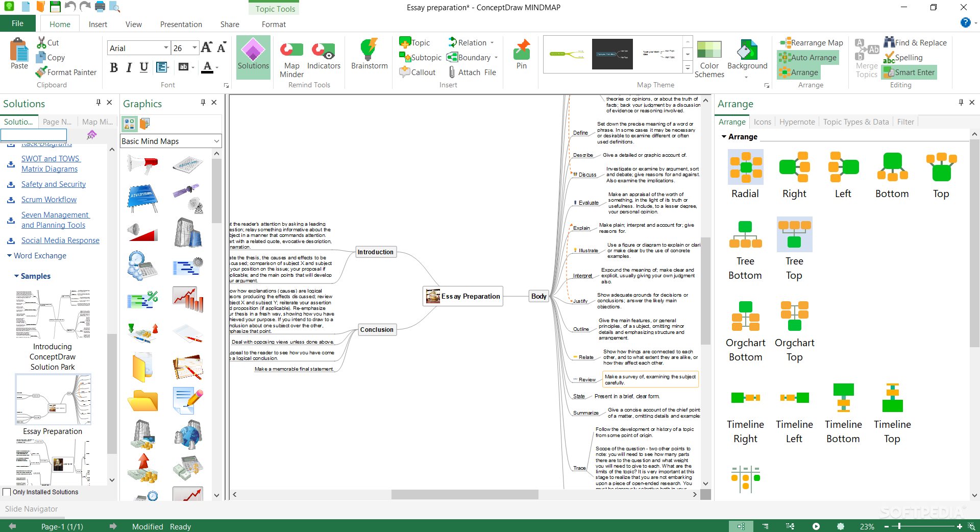Open Safety and Security solution link
Screen dimensions: 980x532
coord(54,184)
